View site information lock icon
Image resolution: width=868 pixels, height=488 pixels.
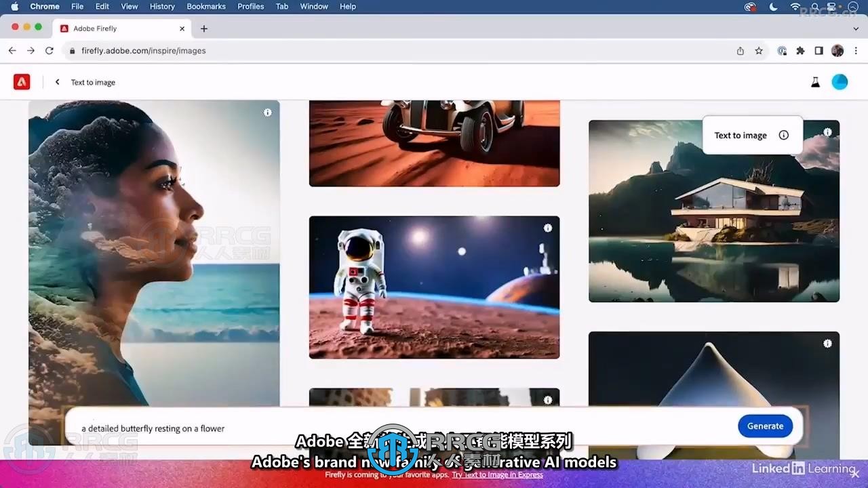[72, 51]
